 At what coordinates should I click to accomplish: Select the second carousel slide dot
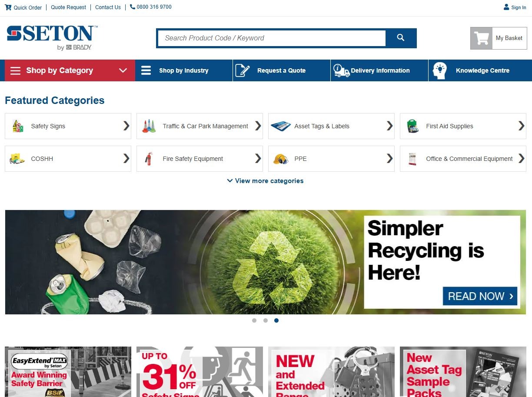coord(265,320)
